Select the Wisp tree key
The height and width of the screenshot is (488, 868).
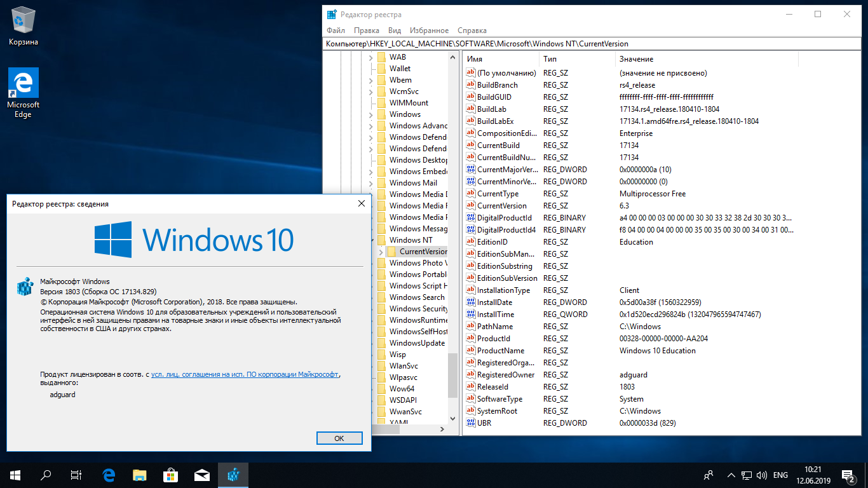398,355
